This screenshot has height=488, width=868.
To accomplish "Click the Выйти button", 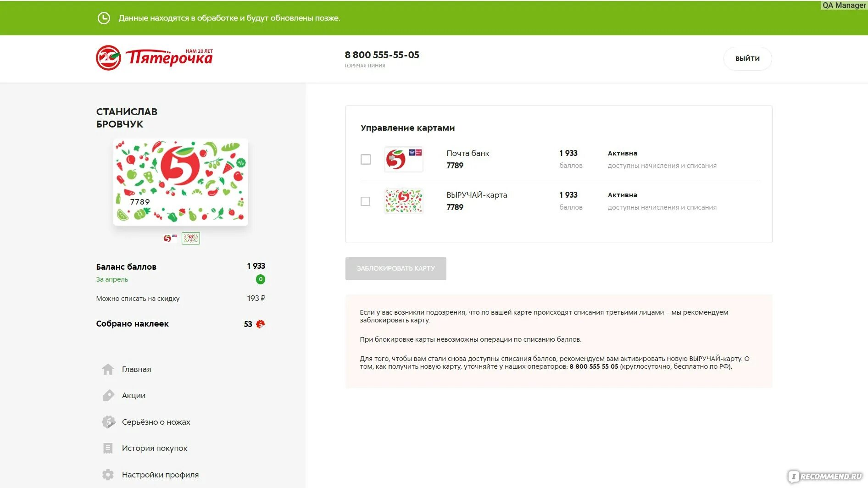I will (x=747, y=59).
